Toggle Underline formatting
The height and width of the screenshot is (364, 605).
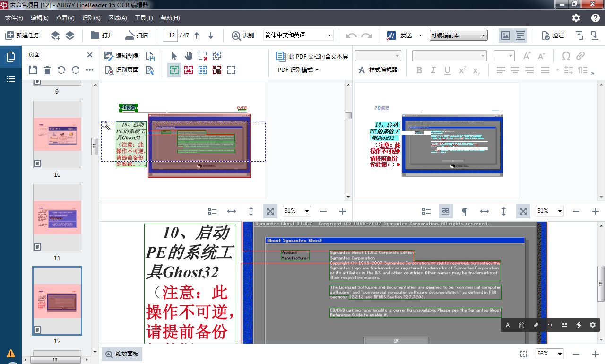pyautogui.click(x=448, y=70)
